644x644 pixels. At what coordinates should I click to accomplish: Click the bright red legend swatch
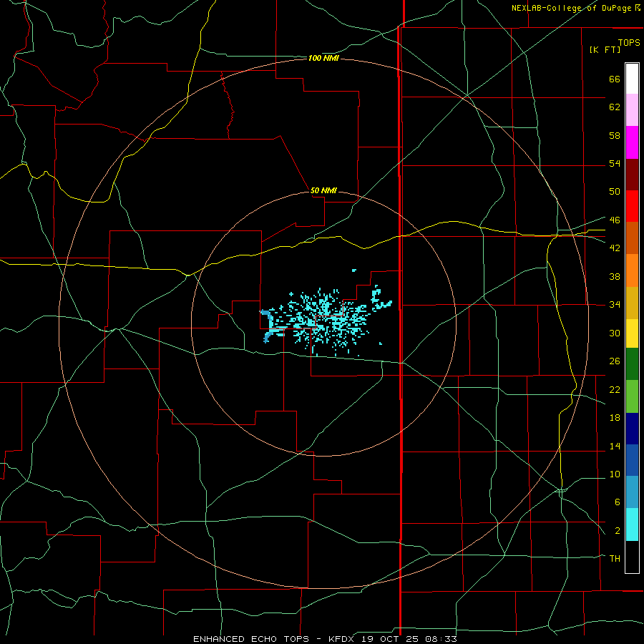click(x=632, y=206)
